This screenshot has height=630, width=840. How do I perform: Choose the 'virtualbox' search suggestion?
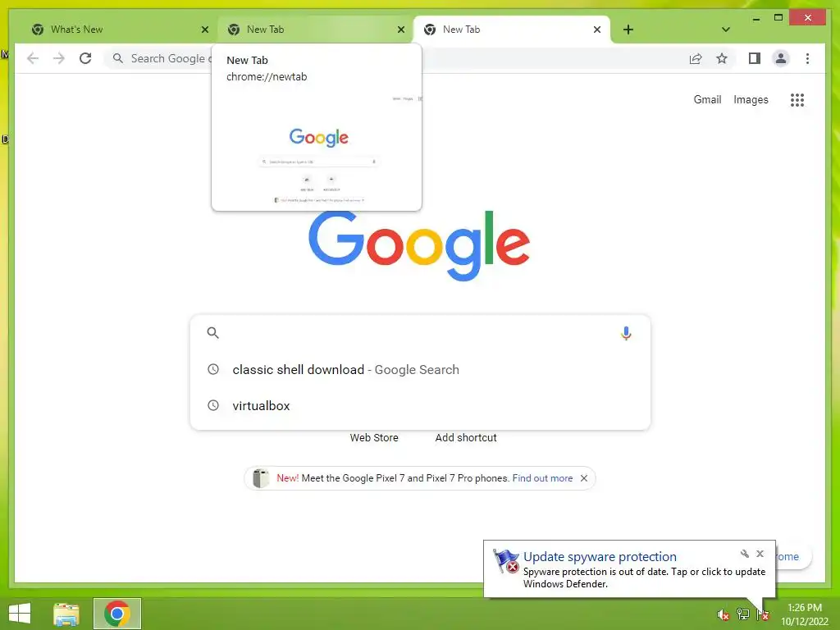(421, 405)
